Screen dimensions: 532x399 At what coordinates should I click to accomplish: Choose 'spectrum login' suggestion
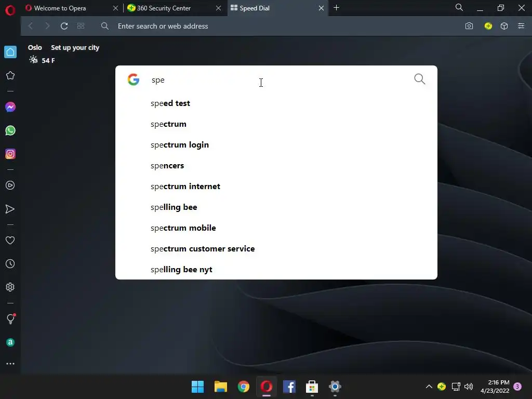(276, 145)
